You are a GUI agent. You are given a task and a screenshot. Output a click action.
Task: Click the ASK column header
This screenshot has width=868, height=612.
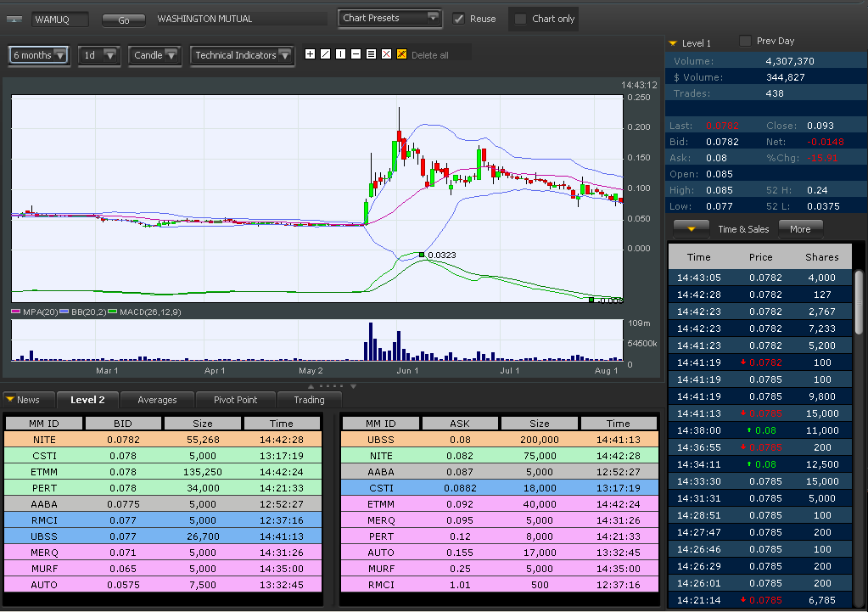click(460, 424)
